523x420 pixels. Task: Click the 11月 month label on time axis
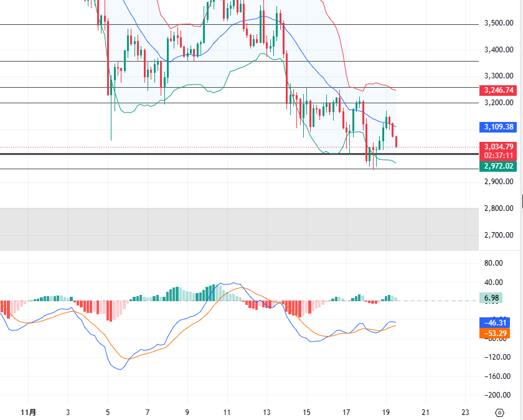pos(28,412)
